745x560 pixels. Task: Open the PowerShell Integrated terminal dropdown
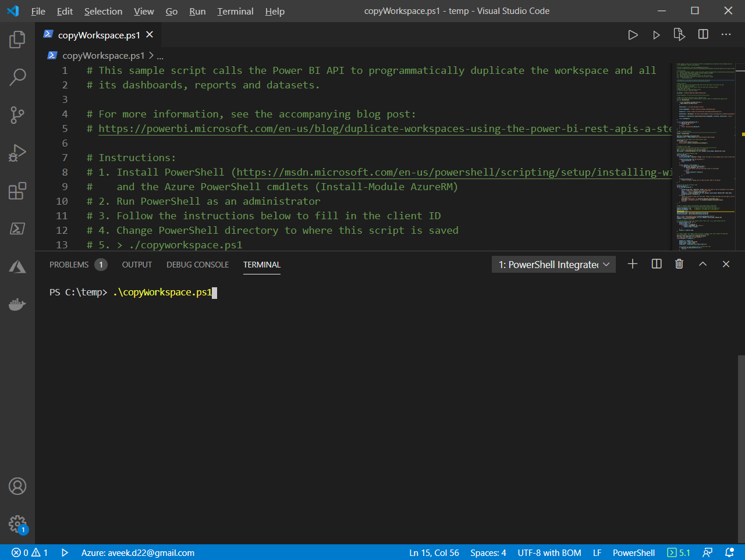point(554,265)
